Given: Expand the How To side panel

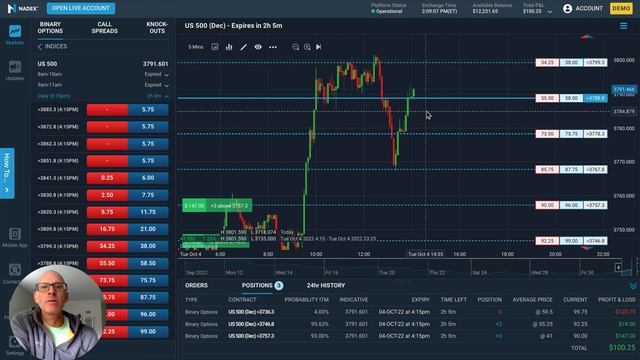Looking at the screenshot, I should tap(7, 173).
